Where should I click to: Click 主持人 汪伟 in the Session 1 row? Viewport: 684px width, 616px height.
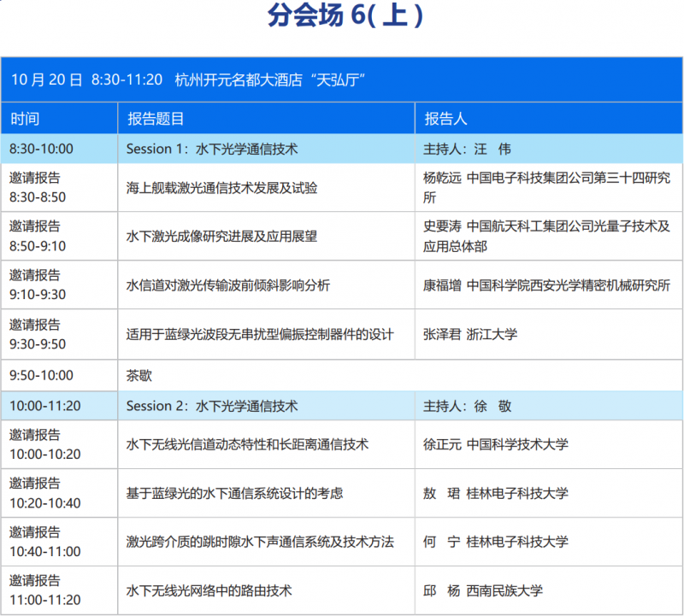(x=467, y=149)
